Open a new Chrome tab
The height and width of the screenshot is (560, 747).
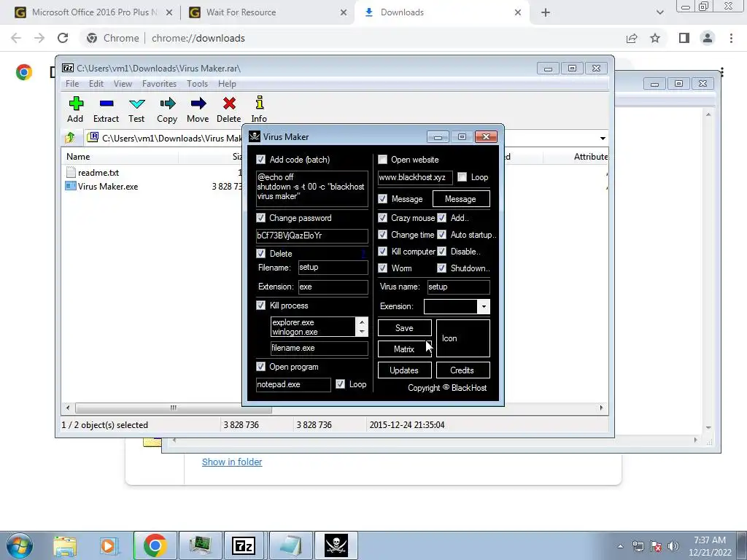click(x=546, y=12)
